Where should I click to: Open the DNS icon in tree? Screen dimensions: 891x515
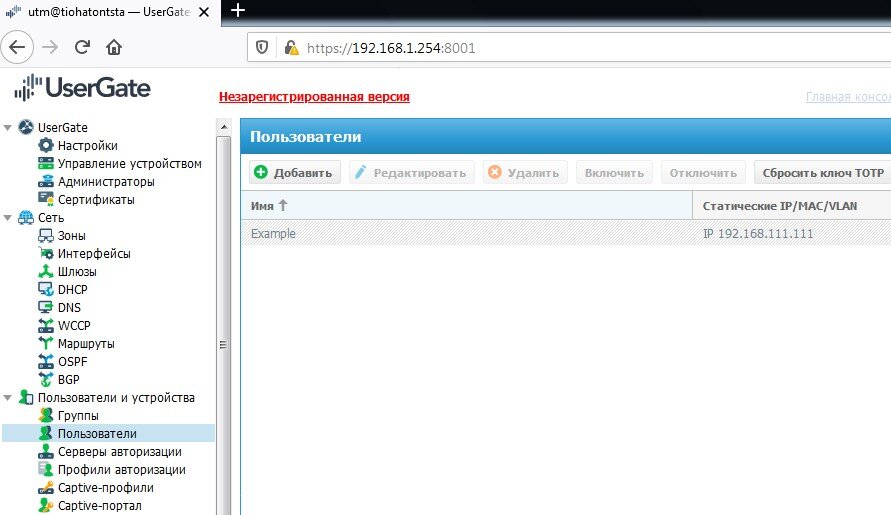click(x=45, y=308)
